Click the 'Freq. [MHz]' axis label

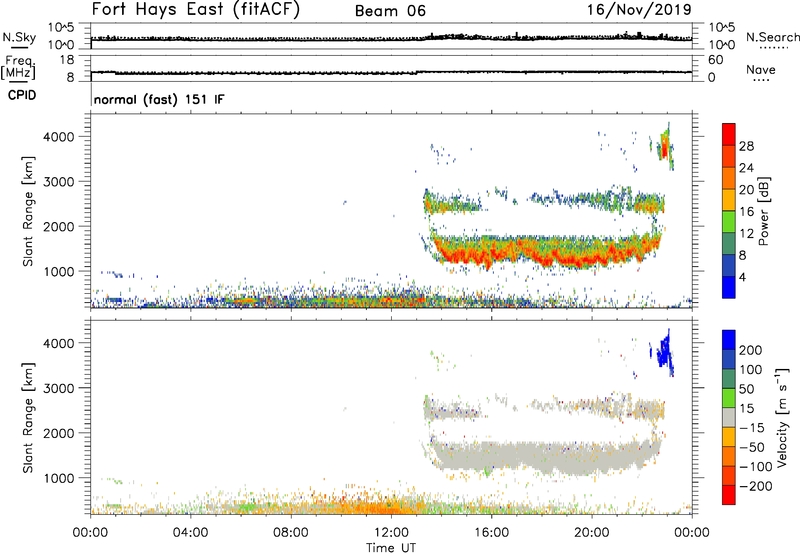coord(19,68)
